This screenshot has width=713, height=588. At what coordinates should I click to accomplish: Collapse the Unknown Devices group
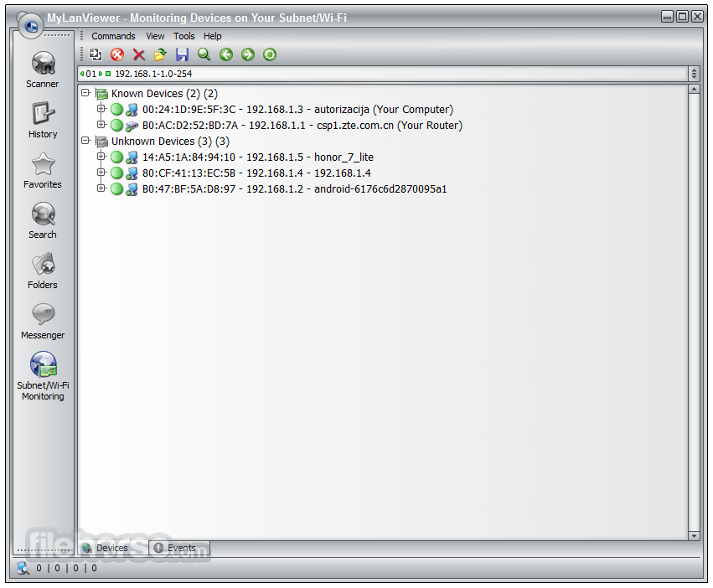pos(85,141)
